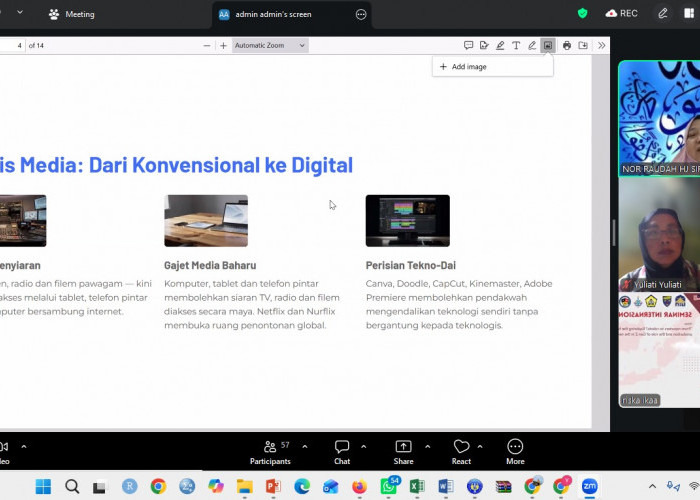Select admin admin's screen tab
700x500 pixels.
273,14
